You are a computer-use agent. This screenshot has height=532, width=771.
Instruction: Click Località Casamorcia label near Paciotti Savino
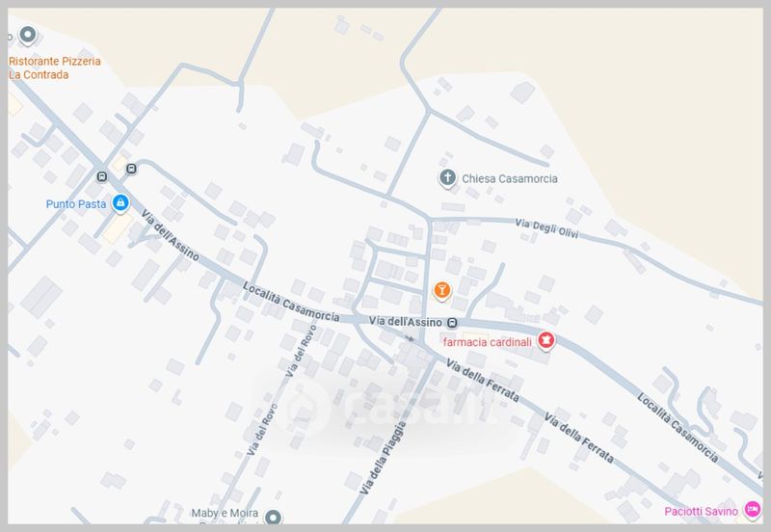(678, 427)
